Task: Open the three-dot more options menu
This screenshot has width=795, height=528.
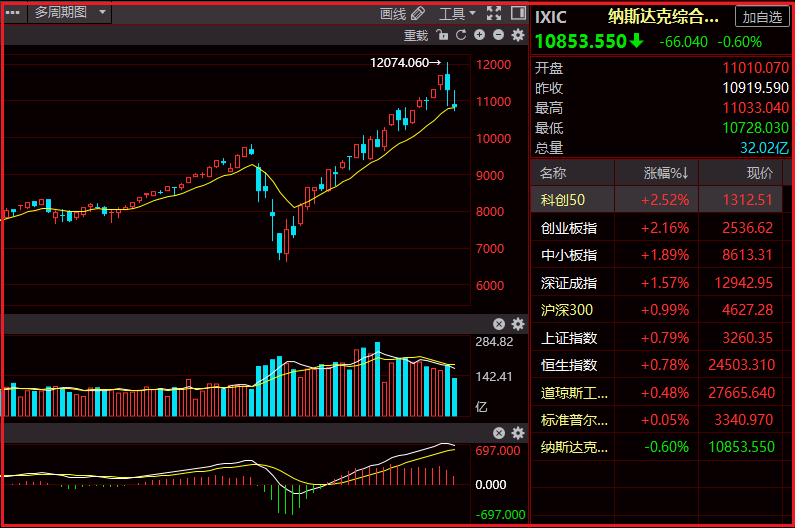Action: [12, 13]
